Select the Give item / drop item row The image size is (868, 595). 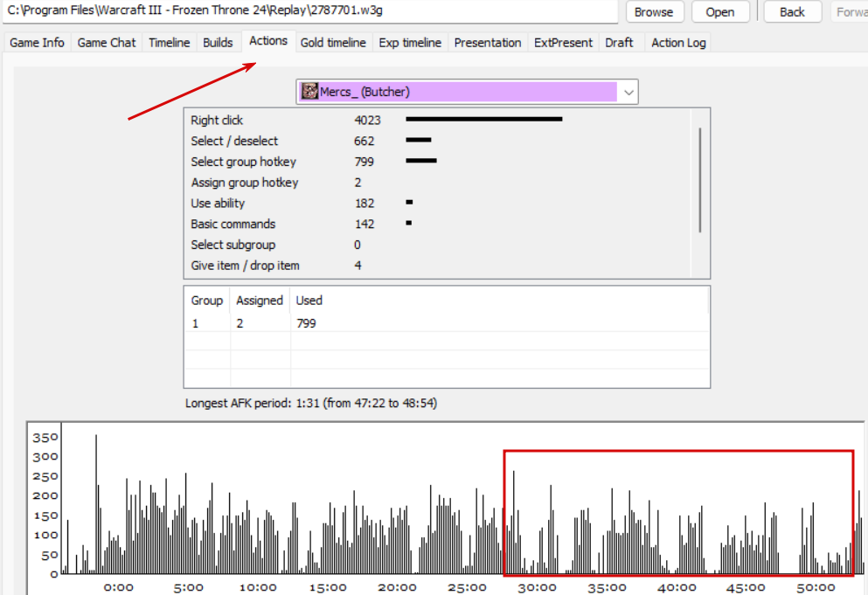point(437,266)
